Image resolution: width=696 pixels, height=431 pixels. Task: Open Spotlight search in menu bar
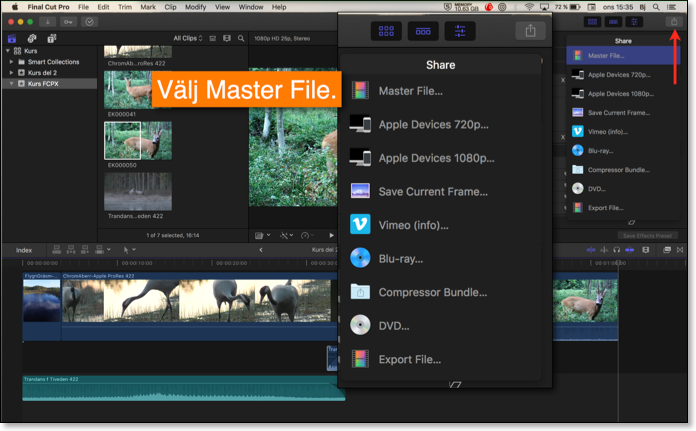[x=656, y=7]
